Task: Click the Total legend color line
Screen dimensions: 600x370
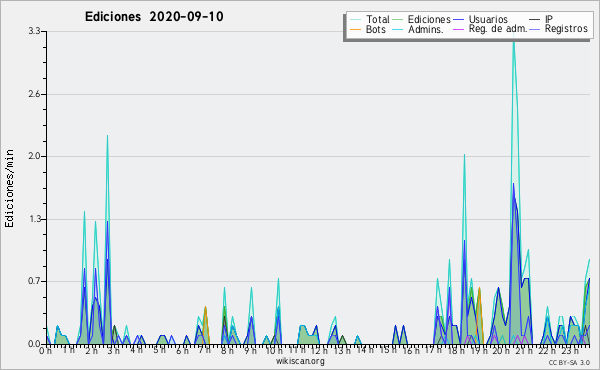Action: [x=355, y=20]
